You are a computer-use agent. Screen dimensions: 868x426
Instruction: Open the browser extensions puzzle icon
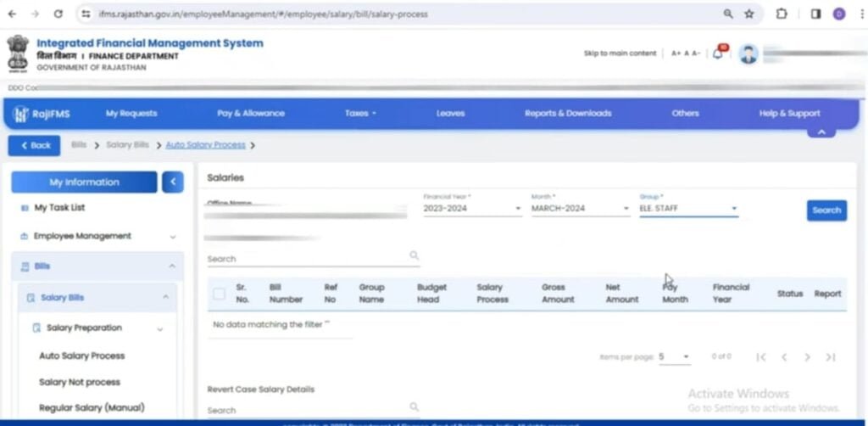tap(782, 14)
